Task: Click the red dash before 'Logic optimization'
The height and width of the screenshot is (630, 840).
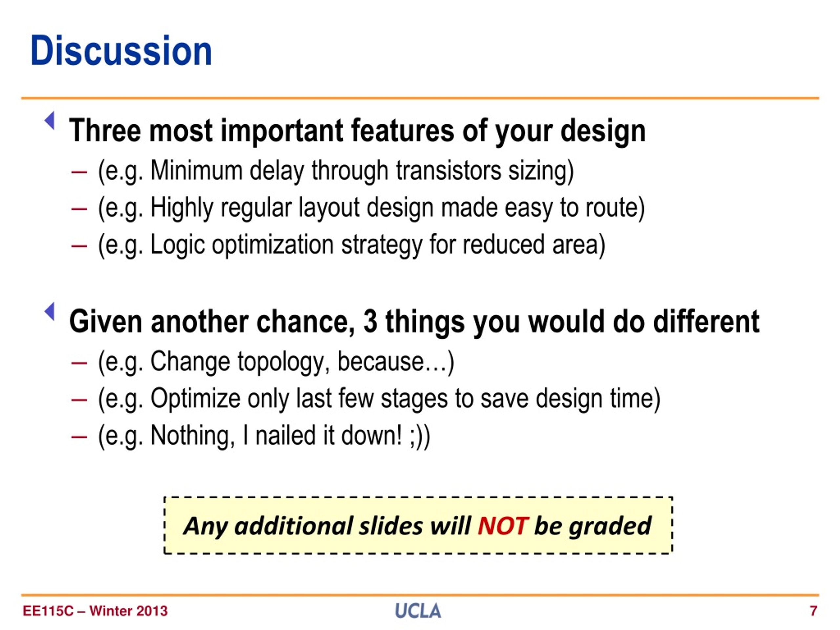Action: [x=79, y=246]
